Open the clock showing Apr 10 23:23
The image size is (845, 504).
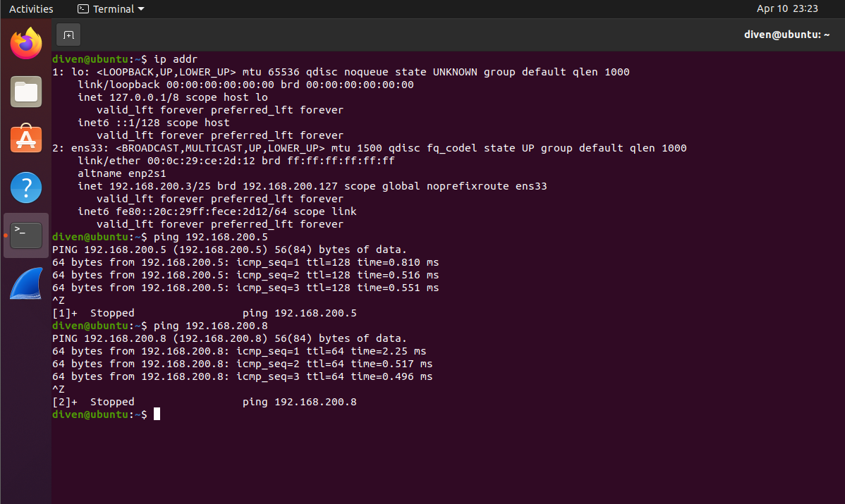(x=787, y=9)
